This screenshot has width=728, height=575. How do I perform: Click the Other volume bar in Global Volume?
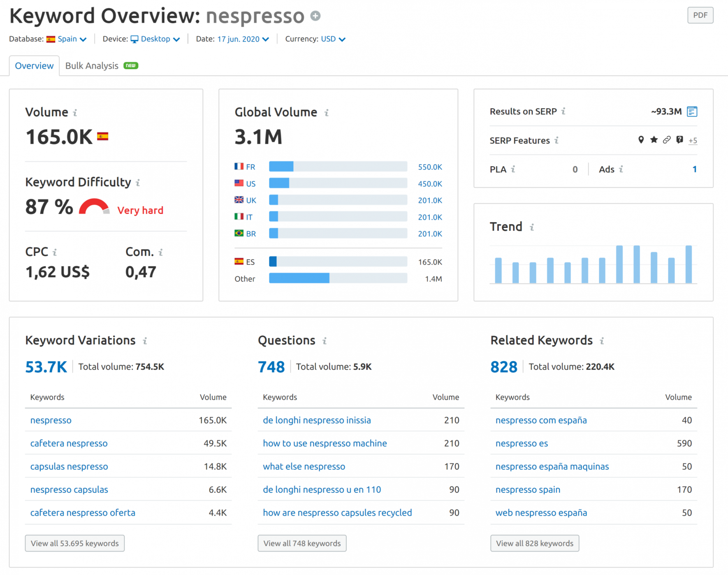[338, 278]
